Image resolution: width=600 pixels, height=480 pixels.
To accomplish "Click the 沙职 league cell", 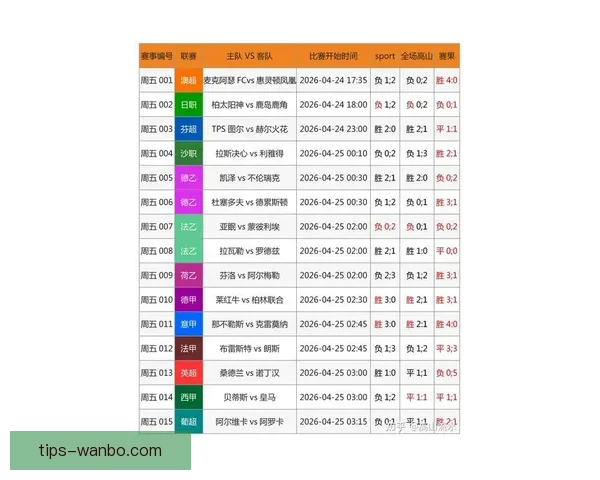I will [x=189, y=153].
